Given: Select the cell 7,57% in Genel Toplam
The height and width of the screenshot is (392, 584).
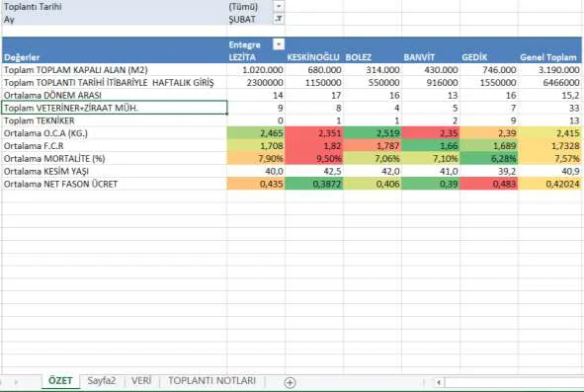Looking at the screenshot, I should click(x=549, y=158).
